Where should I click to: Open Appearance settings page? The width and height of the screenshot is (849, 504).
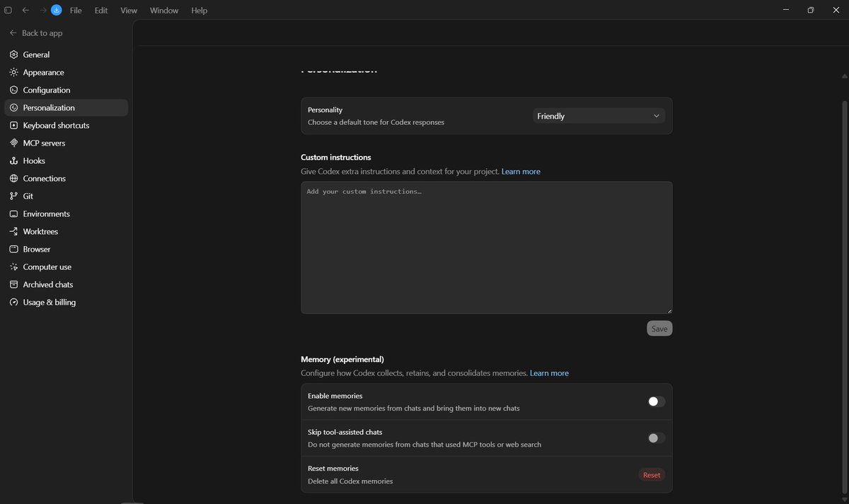click(66, 72)
